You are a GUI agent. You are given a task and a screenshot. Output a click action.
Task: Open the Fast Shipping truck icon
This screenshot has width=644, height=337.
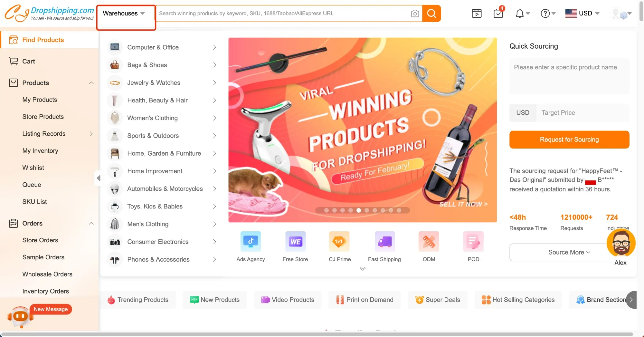tap(384, 242)
